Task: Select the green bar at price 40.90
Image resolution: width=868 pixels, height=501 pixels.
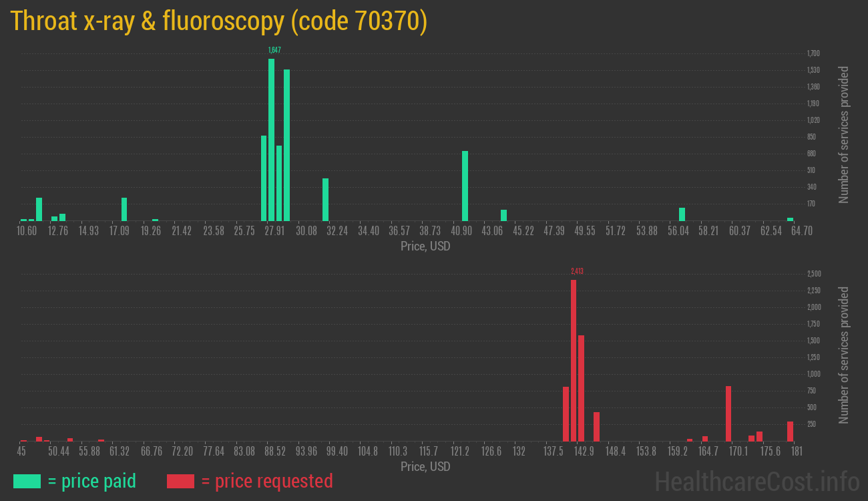Action: point(465,186)
